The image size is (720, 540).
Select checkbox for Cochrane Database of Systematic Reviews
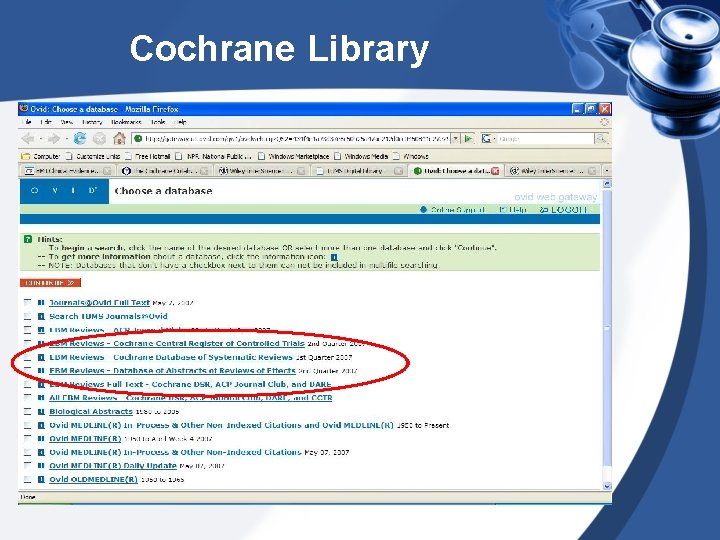(x=28, y=357)
